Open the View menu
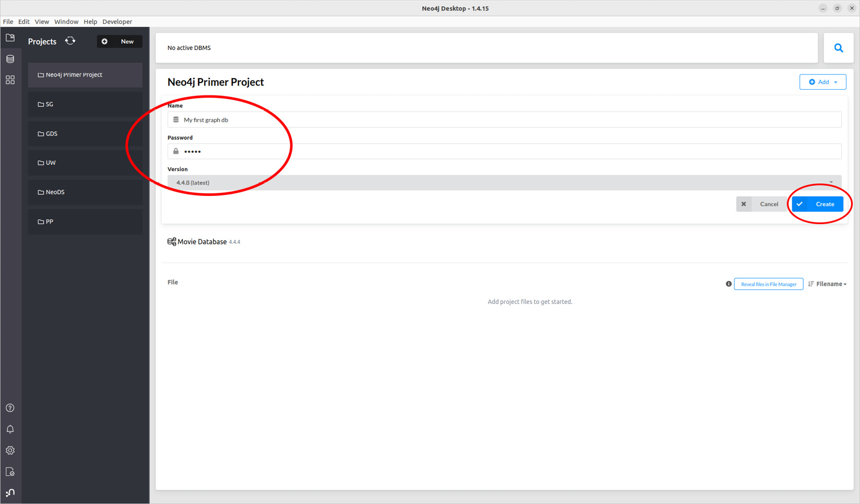860x504 pixels. [x=42, y=21]
